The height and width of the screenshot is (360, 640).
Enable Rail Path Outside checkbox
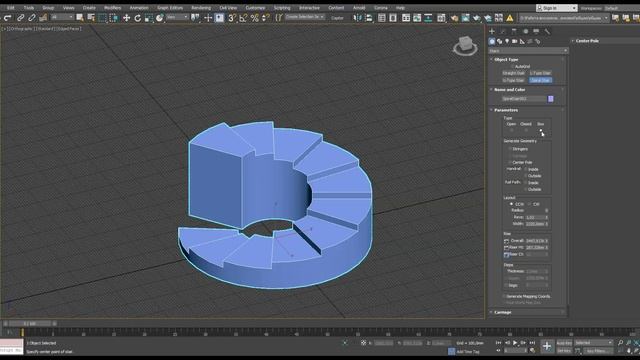click(526, 189)
